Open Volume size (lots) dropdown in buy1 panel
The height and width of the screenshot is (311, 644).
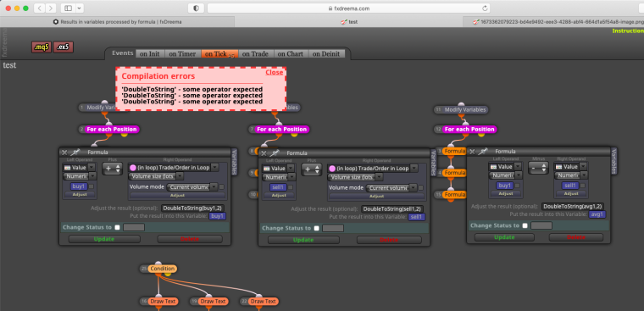click(x=156, y=176)
